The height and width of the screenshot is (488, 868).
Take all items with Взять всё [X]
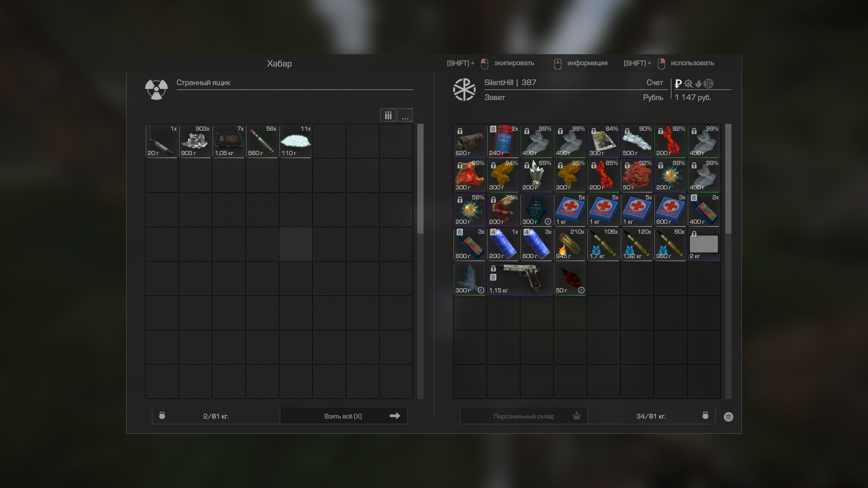pos(344,416)
